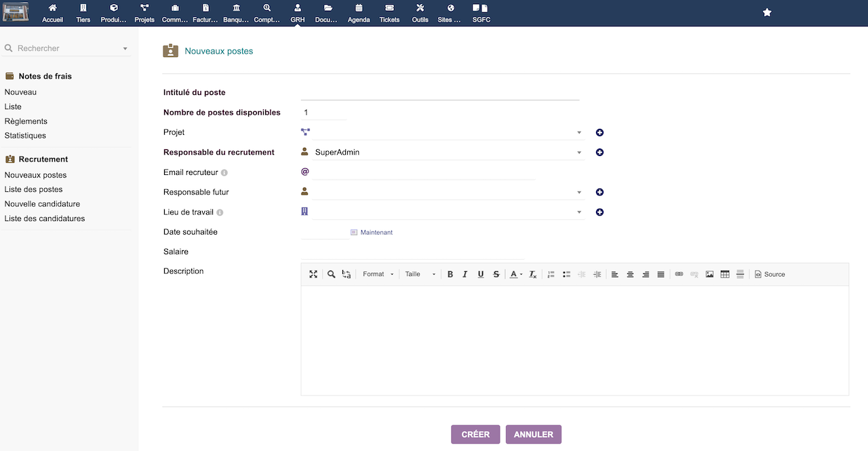Screen dimensions: 868x451
Task: Open the Outils tools icon
Action: click(420, 8)
